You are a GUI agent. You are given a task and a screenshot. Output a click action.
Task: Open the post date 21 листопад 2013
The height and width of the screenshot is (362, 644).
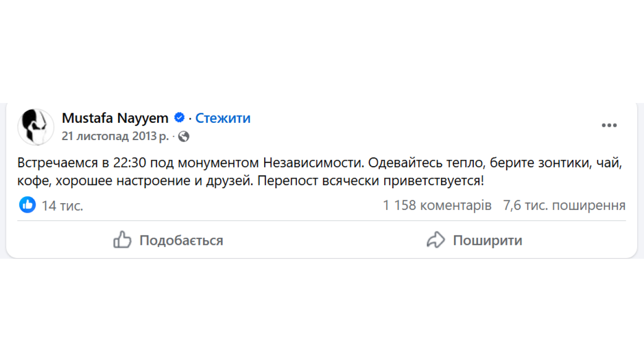pyautogui.click(x=115, y=136)
